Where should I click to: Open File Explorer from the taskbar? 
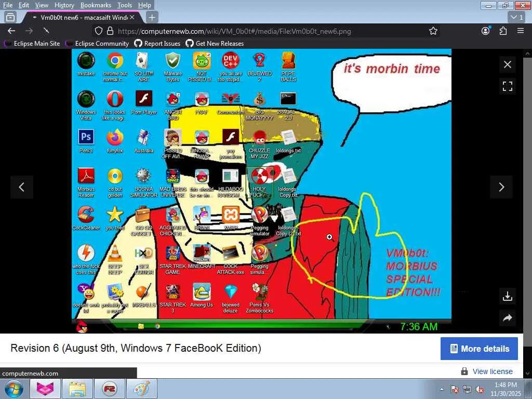77,389
